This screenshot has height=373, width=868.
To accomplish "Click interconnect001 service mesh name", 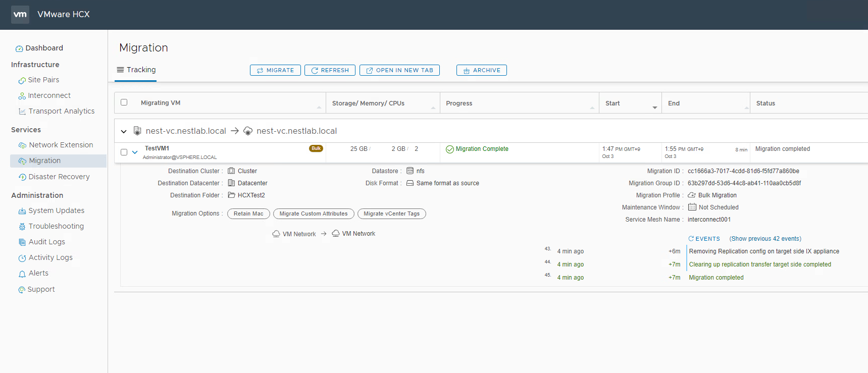I will [709, 220].
